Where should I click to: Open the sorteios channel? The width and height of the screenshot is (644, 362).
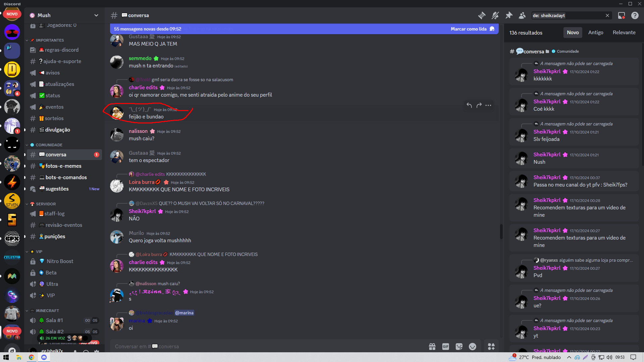pyautogui.click(x=64, y=118)
